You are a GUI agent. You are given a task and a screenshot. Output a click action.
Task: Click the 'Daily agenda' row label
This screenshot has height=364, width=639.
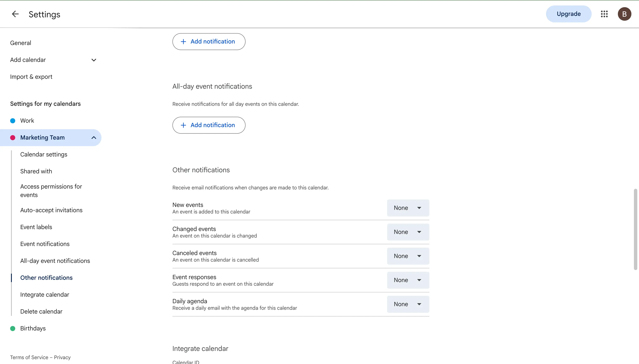coord(190,301)
